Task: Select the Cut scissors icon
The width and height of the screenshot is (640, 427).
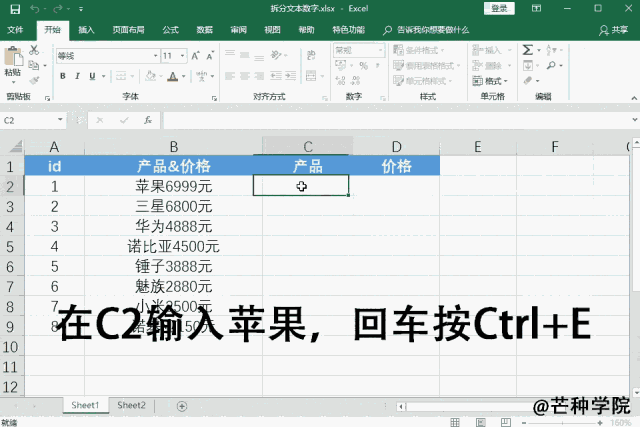Action: [x=35, y=48]
